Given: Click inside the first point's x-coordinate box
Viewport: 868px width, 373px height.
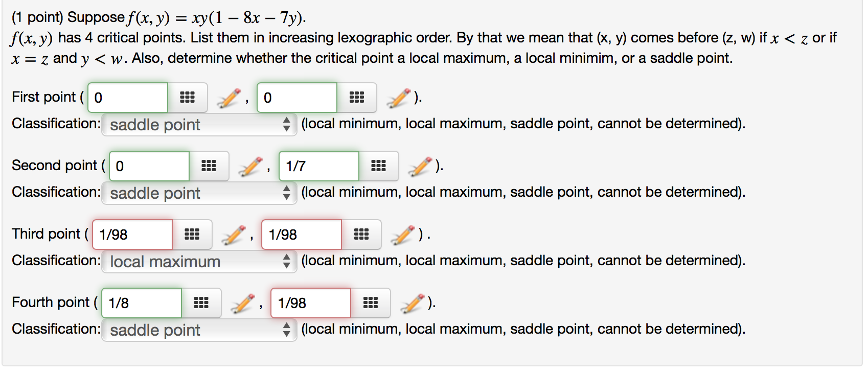Looking at the screenshot, I should (x=127, y=97).
